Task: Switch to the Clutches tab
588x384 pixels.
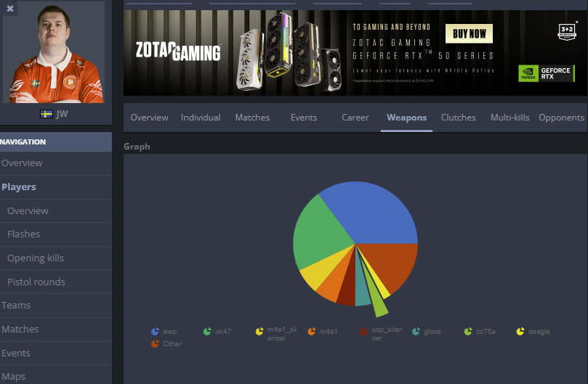Action: click(x=458, y=118)
